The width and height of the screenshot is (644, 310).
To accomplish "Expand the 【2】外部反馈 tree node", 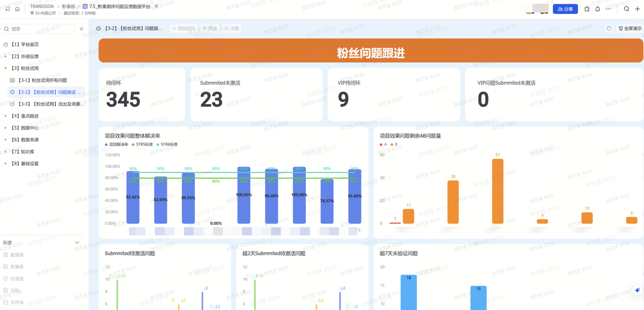I will pyautogui.click(x=6, y=56).
